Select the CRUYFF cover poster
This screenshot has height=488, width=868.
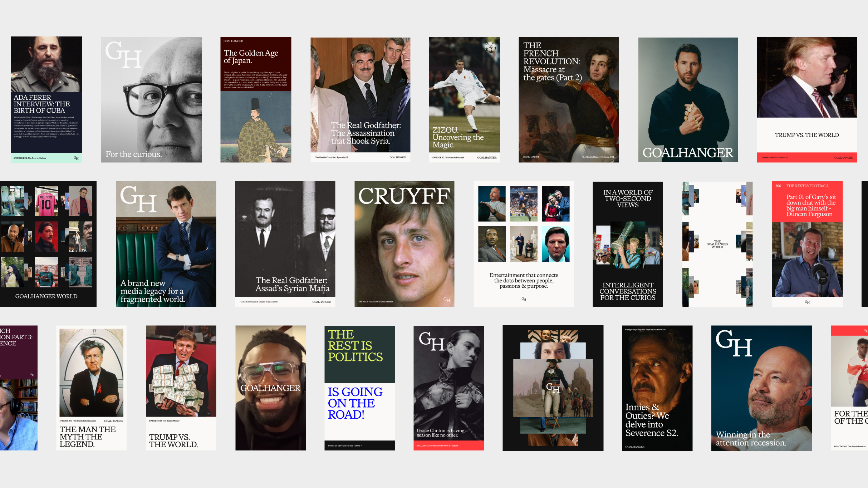click(x=404, y=244)
